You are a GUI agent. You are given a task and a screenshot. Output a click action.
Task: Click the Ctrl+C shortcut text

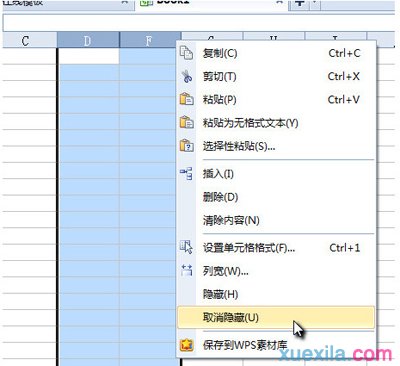[x=344, y=53]
